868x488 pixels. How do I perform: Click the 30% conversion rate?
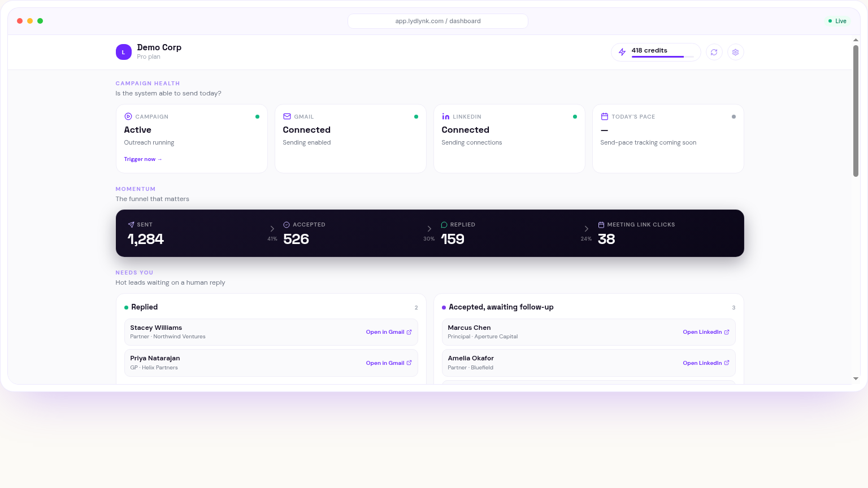tap(429, 239)
